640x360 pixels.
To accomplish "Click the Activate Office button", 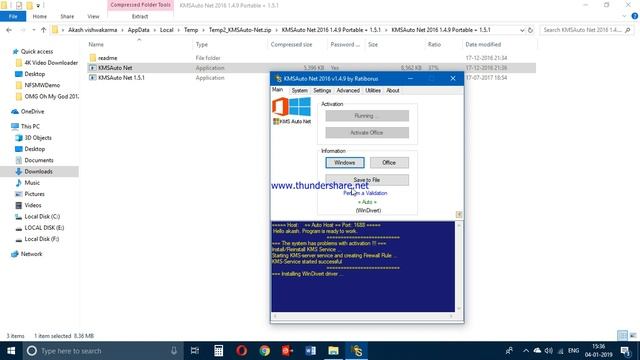I will 367,133.
